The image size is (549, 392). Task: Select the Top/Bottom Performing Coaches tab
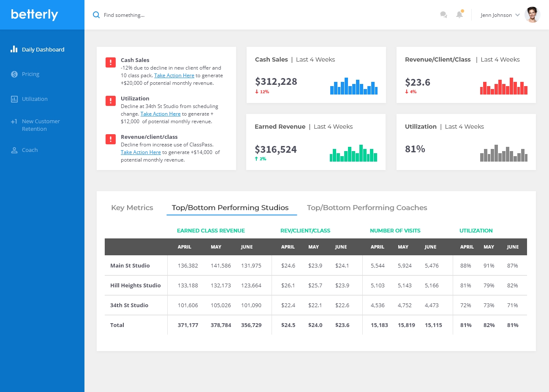(x=367, y=208)
